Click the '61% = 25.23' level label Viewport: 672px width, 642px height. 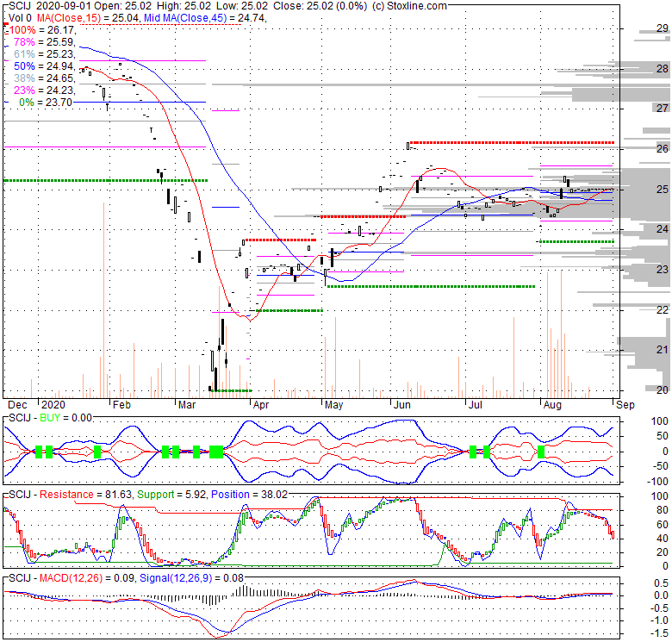click(x=45, y=54)
